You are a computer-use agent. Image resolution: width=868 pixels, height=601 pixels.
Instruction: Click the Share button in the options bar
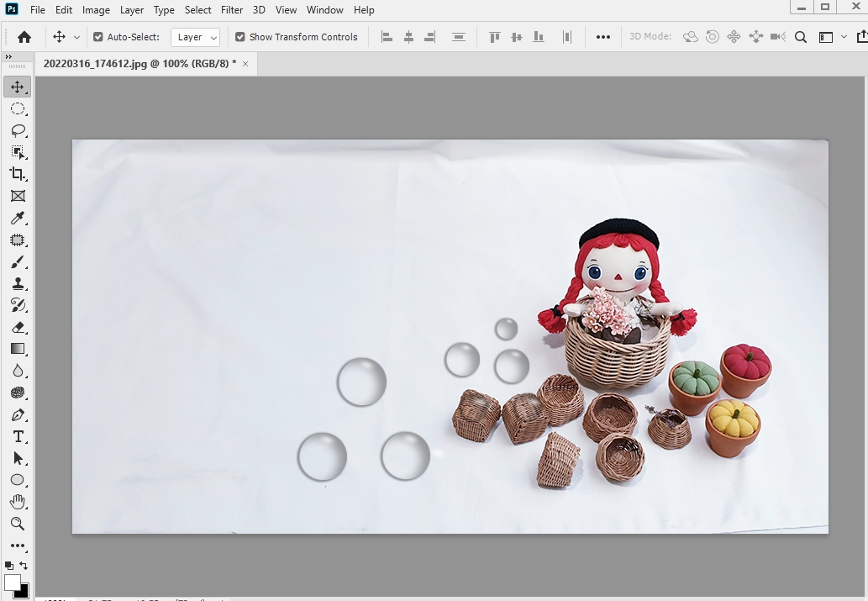(x=862, y=37)
